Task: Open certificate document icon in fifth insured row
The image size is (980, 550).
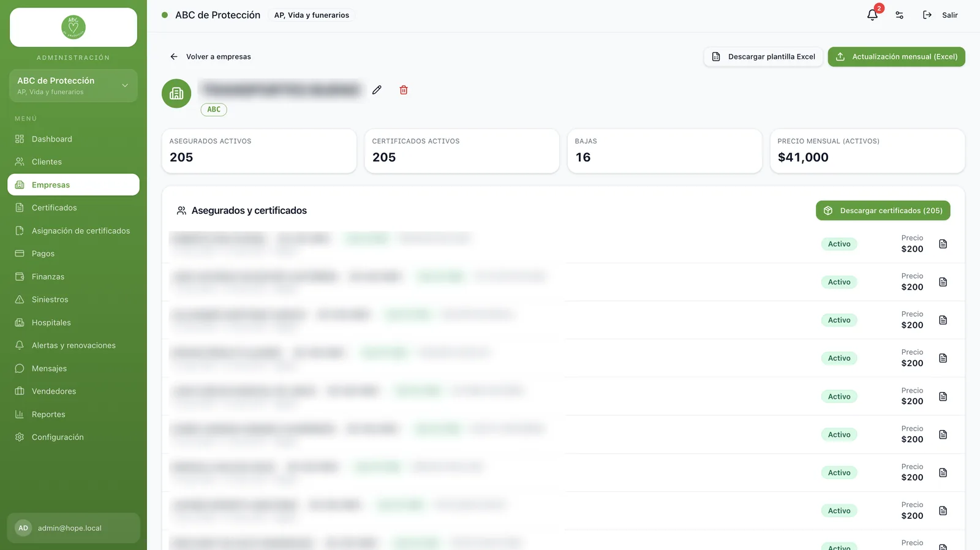Action: pos(943,396)
